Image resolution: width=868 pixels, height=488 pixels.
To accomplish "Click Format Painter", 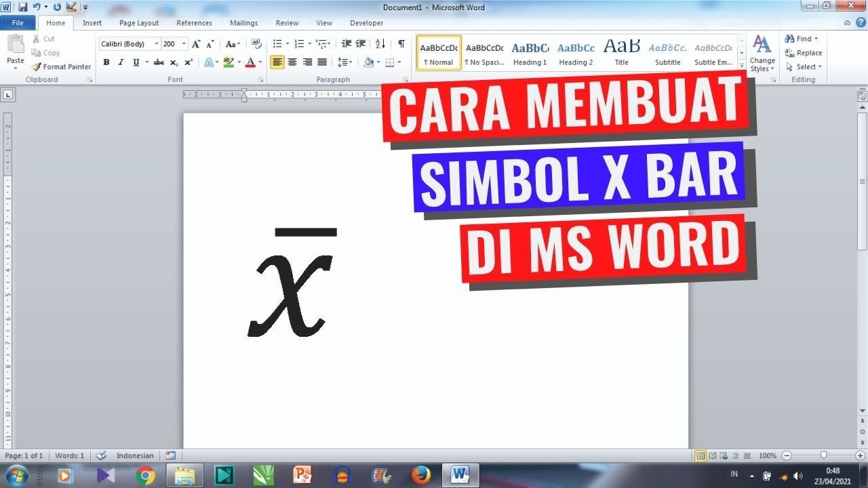I will click(x=61, y=66).
